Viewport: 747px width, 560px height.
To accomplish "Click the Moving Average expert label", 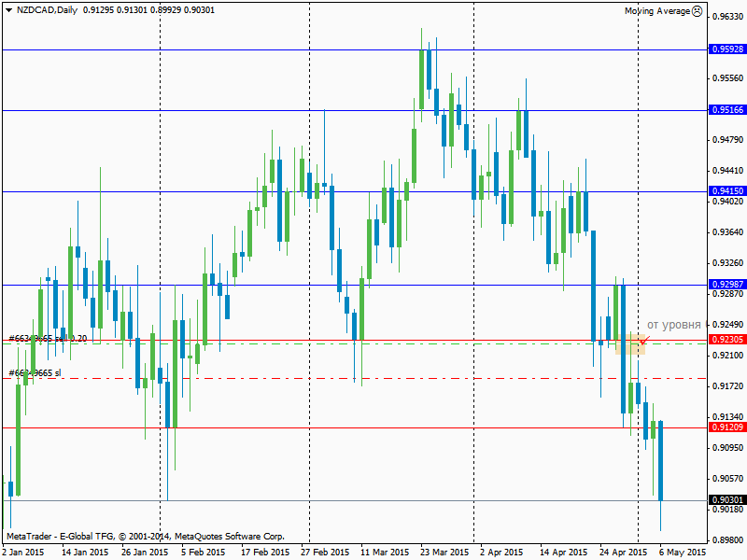I will 657,11.
